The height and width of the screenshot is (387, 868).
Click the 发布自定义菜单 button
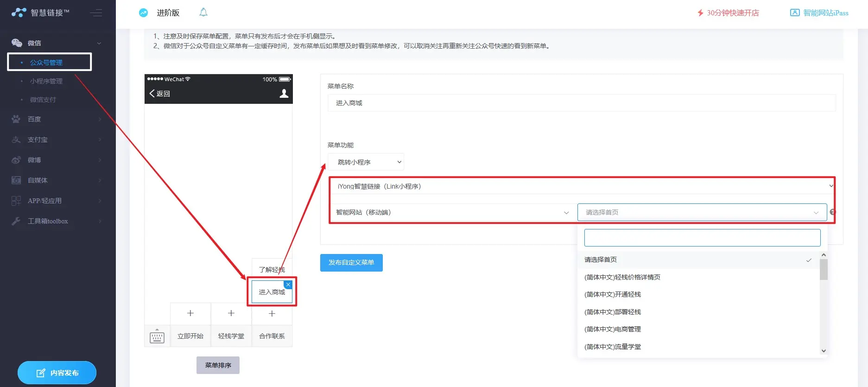pos(351,263)
